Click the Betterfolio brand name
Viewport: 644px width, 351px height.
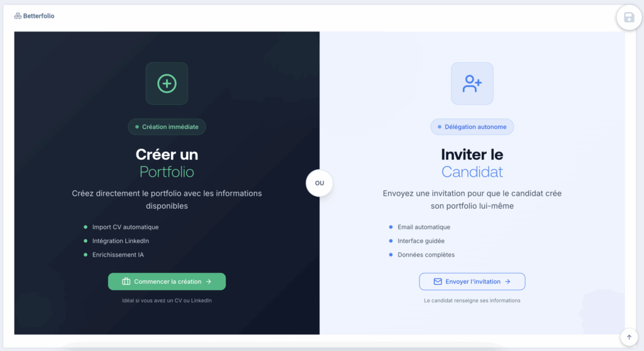pos(38,16)
